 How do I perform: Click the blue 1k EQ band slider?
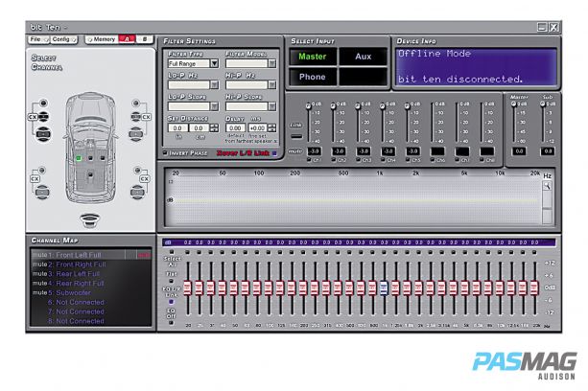[x=384, y=287]
